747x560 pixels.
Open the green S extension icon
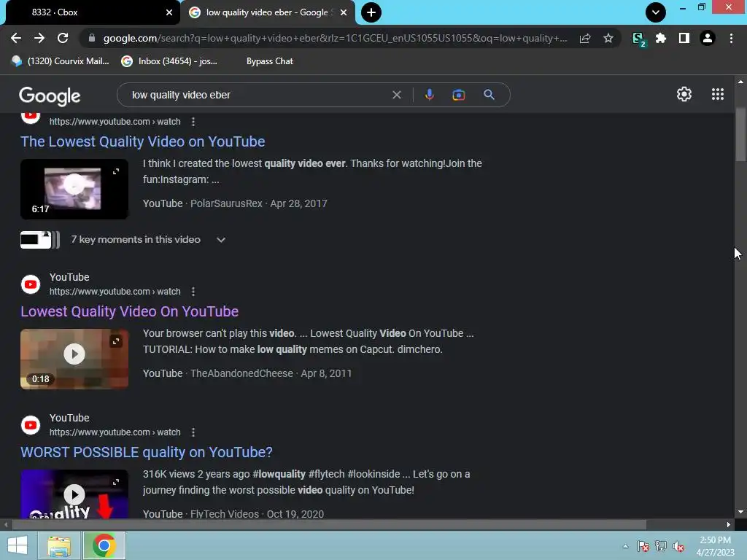[x=638, y=39]
